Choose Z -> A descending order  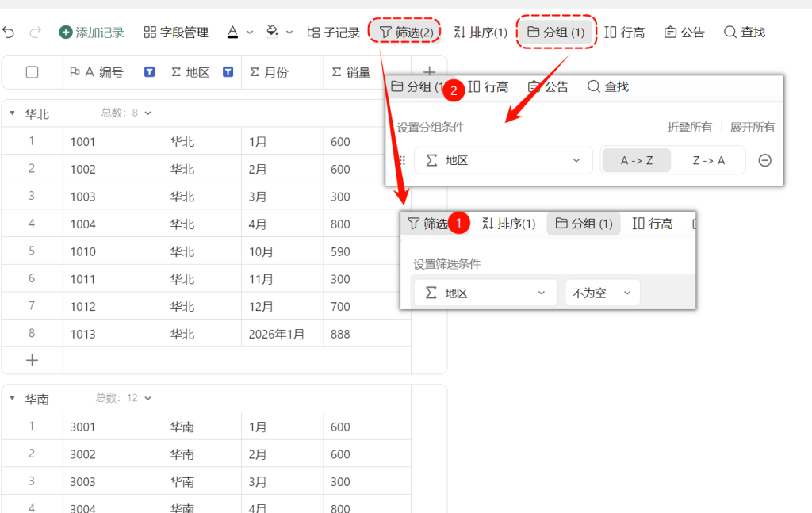(x=708, y=160)
